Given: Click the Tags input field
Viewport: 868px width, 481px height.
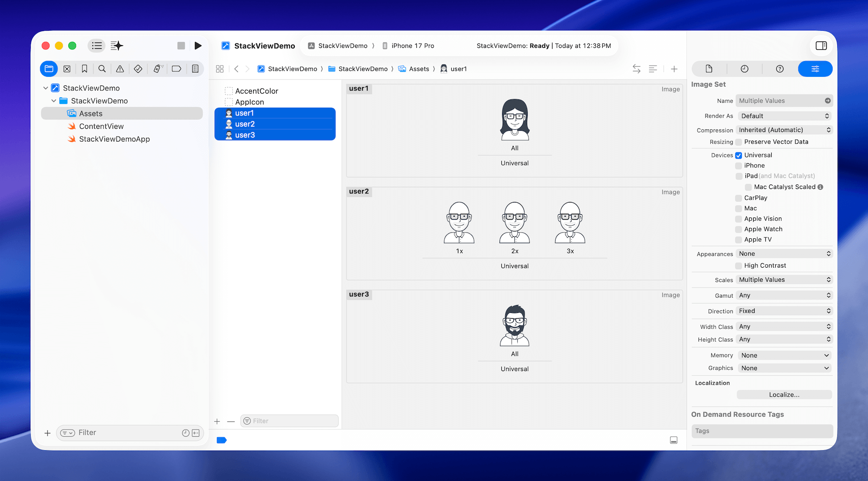Looking at the screenshot, I should click(x=762, y=431).
